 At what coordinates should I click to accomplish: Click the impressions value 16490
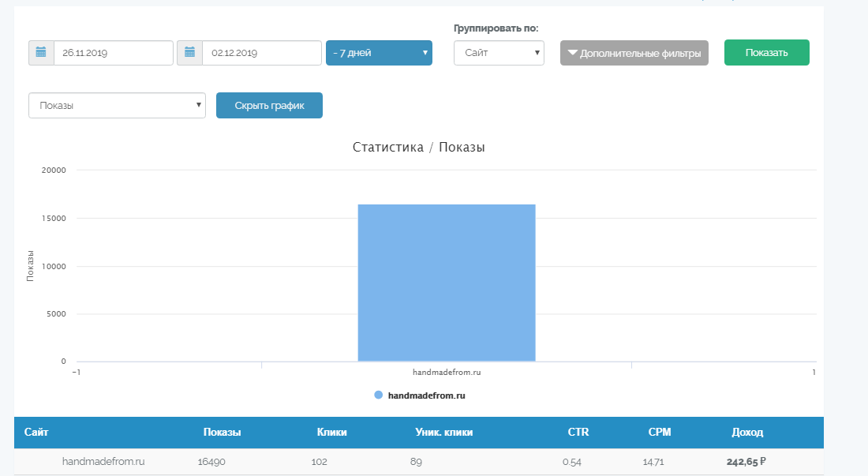(x=211, y=462)
